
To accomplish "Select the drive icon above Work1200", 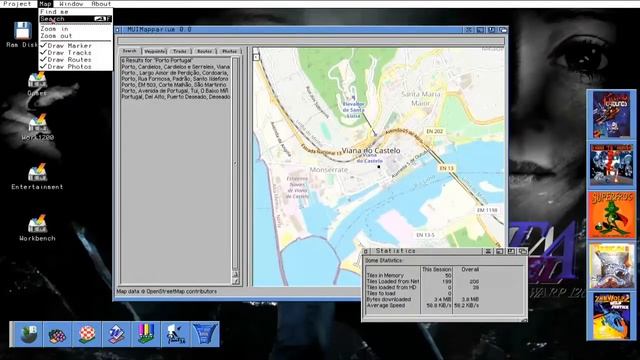I will (x=37, y=79).
